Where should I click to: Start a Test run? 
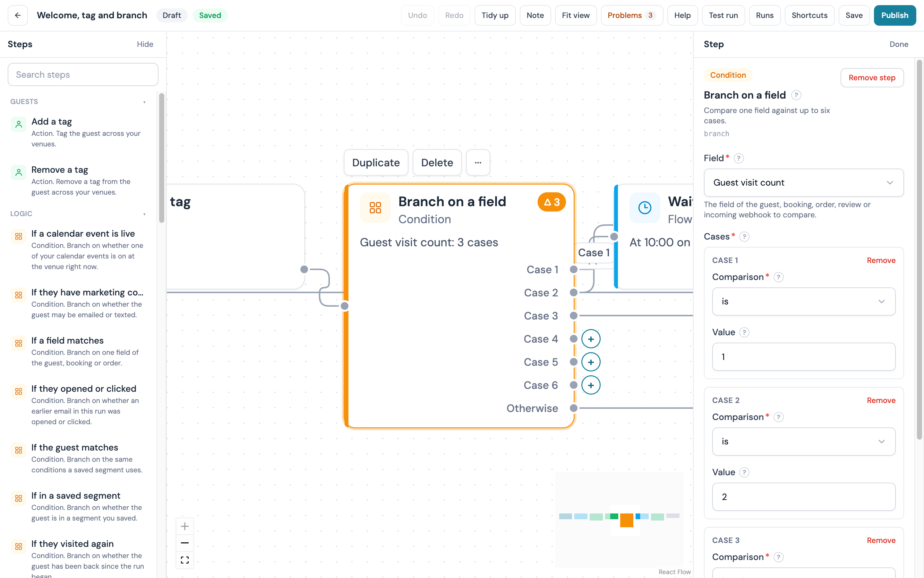tap(723, 15)
